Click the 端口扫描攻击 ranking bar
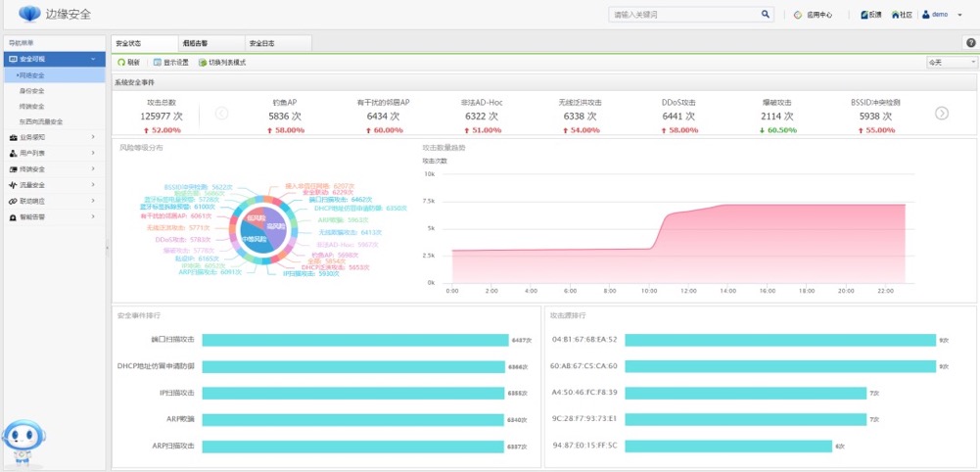Image resolution: width=980 pixels, height=472 pixels. coord(355,340)
